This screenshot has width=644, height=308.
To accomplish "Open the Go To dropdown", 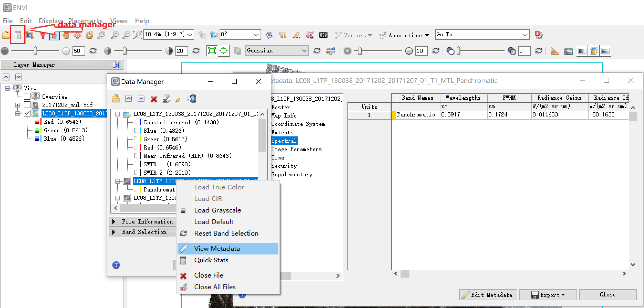I will tap(524, 35).
